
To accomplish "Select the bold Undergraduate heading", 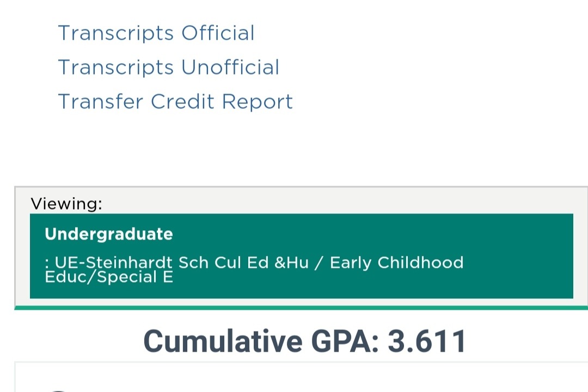I will 109,234.
